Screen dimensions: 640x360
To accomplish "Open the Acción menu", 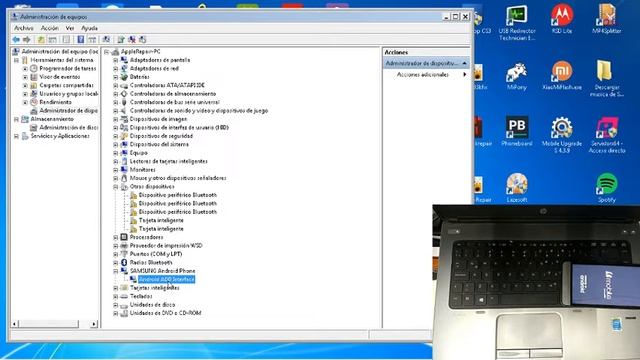I will [x=49, y=28].
